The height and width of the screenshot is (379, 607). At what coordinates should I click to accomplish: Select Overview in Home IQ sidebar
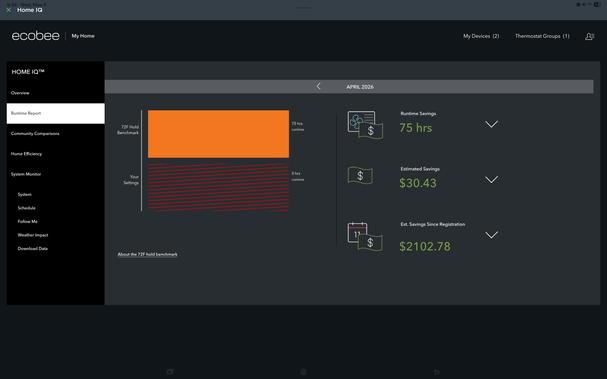20,93
